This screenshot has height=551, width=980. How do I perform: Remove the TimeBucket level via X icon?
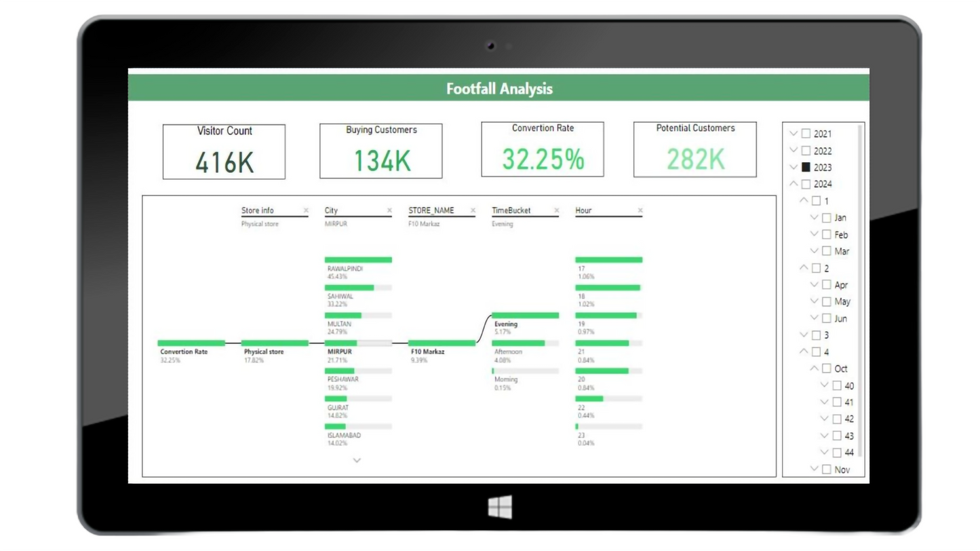[557, 210]
